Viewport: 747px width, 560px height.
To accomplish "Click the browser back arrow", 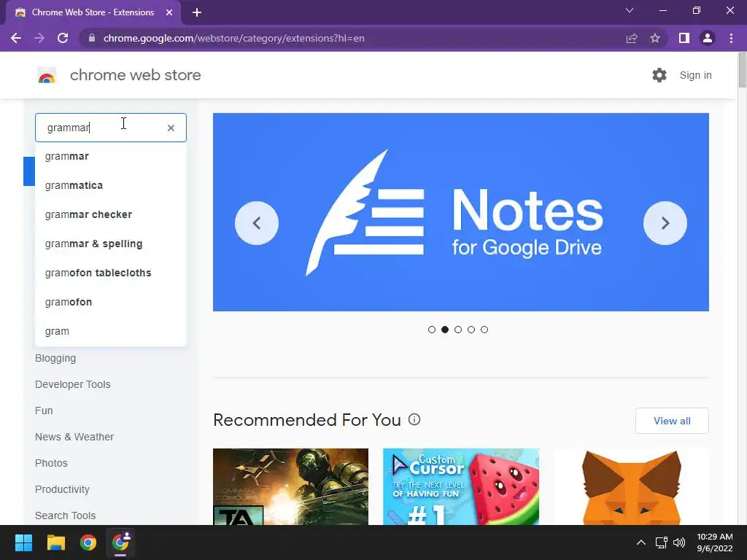I will 16,38.
